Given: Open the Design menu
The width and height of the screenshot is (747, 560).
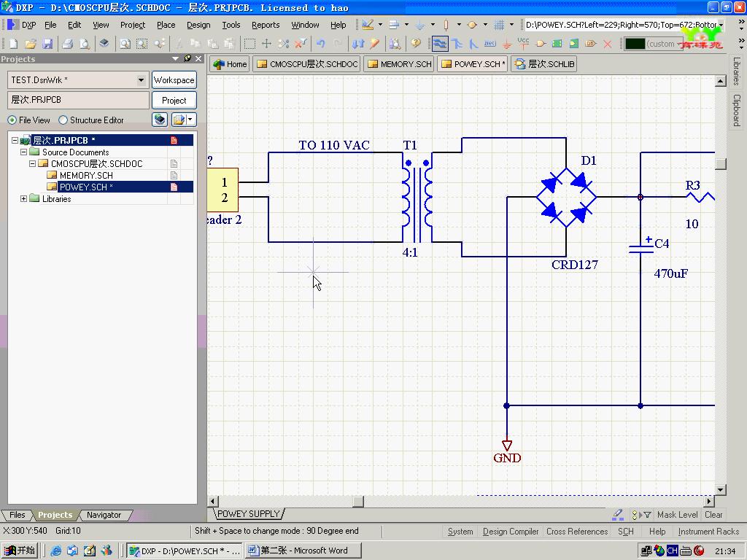Looking at the screenshot, I should 198,25.
